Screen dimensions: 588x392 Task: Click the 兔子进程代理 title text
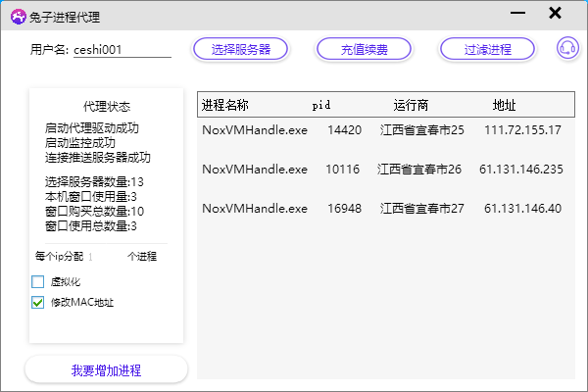65,18
